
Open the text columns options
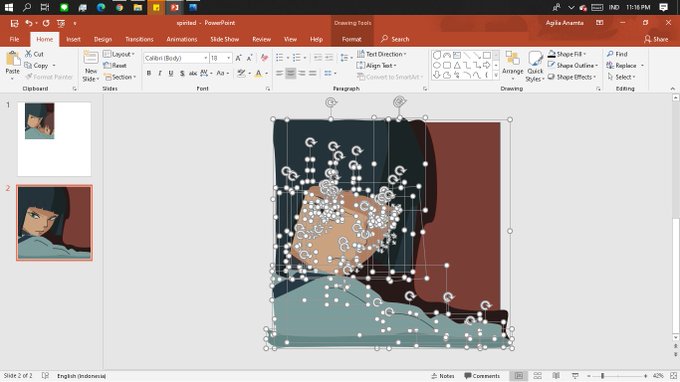click(x=330, y=73)
